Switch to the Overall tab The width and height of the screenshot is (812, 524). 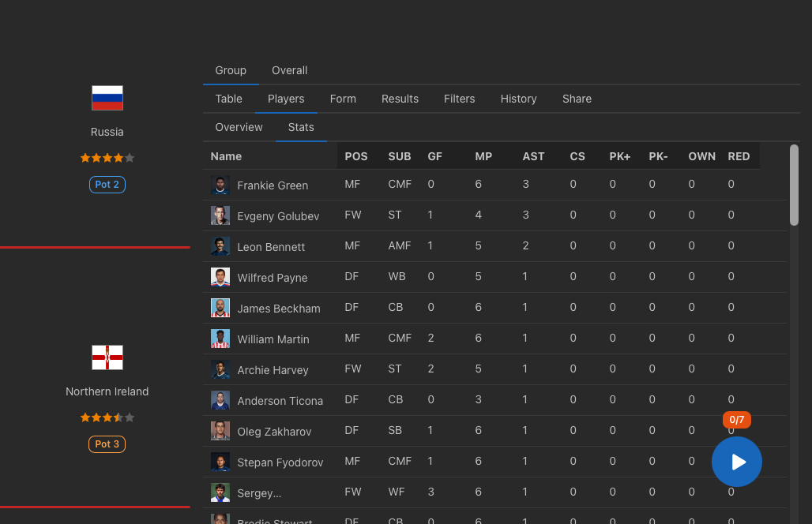tap(289, 70)
